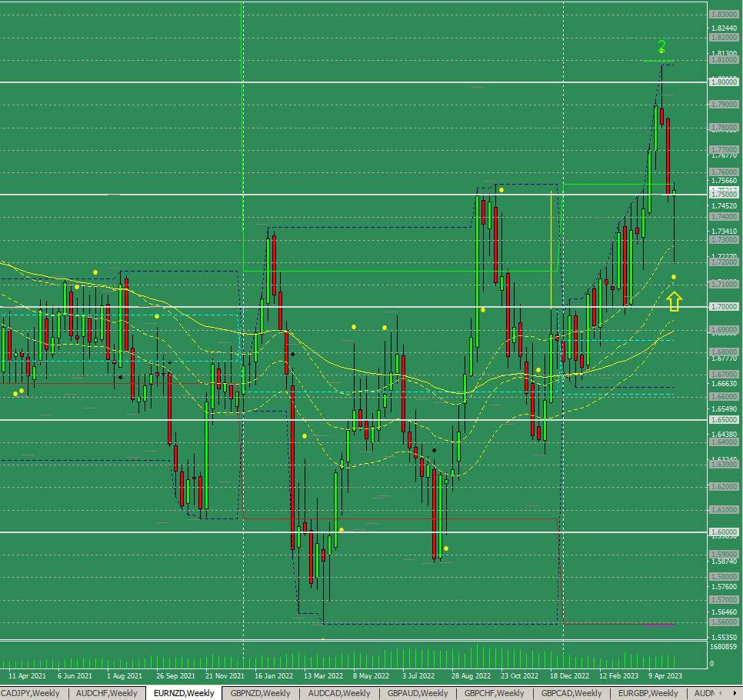Click the 1.82440 price scale value

(x=724, y=28)
